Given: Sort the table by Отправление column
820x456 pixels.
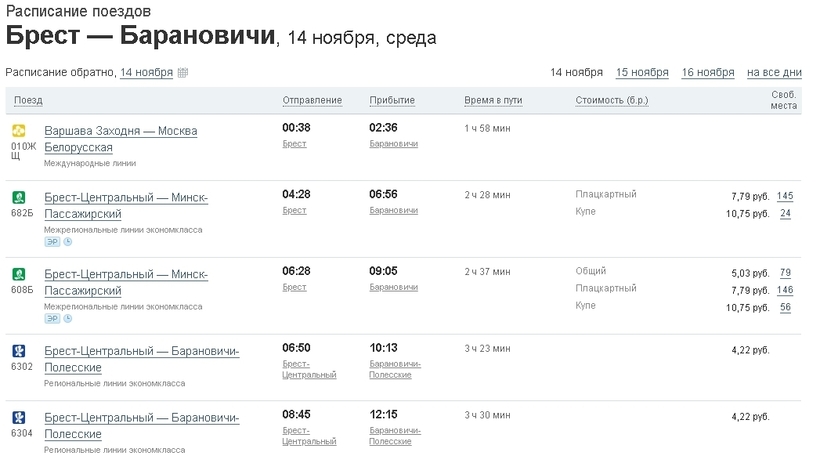Looking at the screenshot, I should [312, 101].
